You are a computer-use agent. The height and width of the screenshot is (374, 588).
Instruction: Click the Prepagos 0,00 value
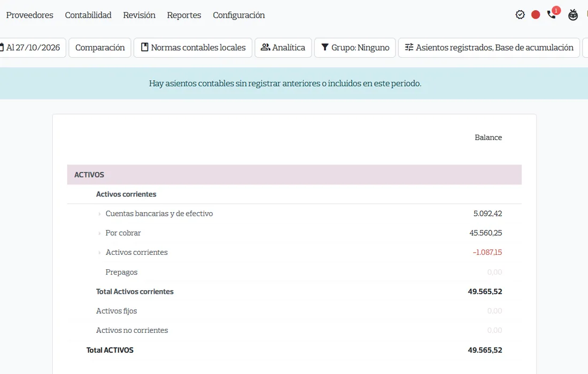(x=494, y=272)
